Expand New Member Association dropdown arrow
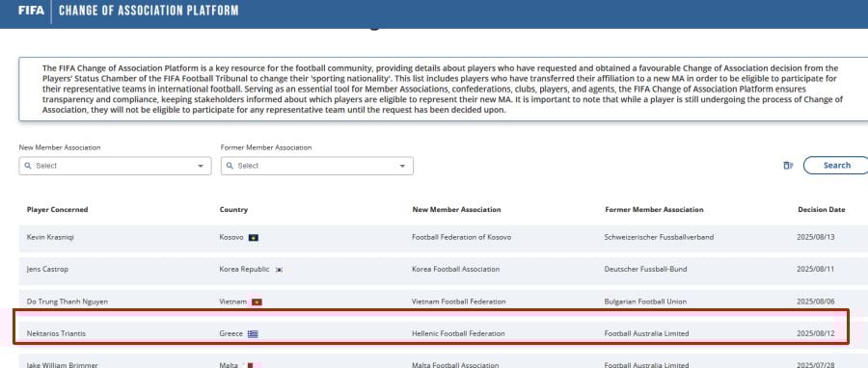The width and height of the screenshot is (868, 368). pyautogui.click(x=201, y=166)
